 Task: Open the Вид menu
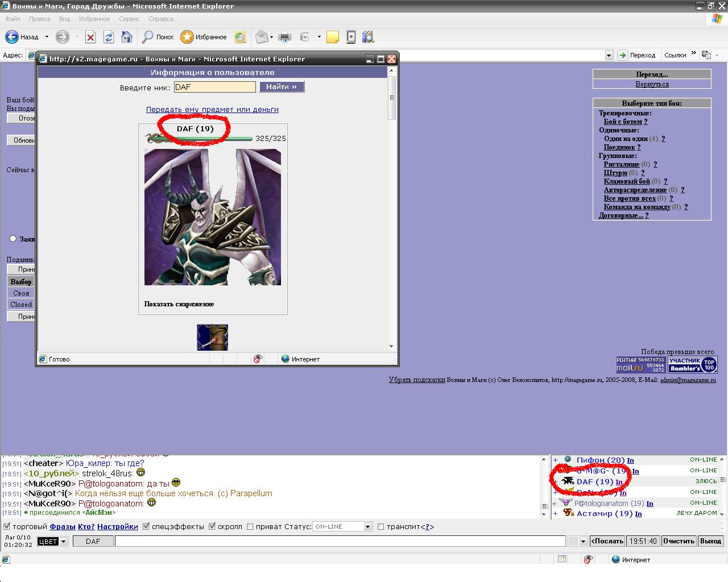65,19
